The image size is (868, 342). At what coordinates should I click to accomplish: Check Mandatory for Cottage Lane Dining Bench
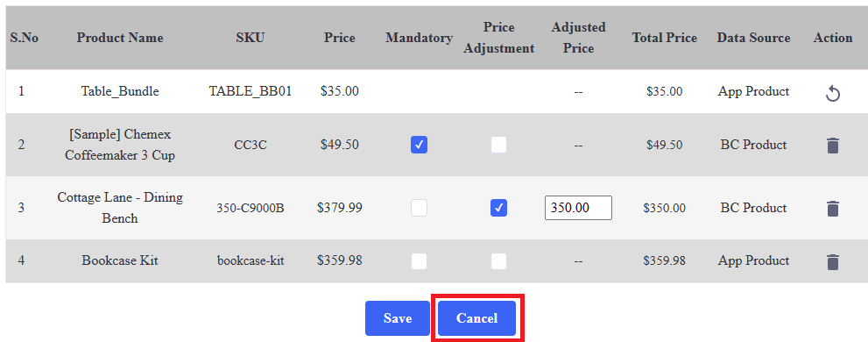tap(419, 208)
